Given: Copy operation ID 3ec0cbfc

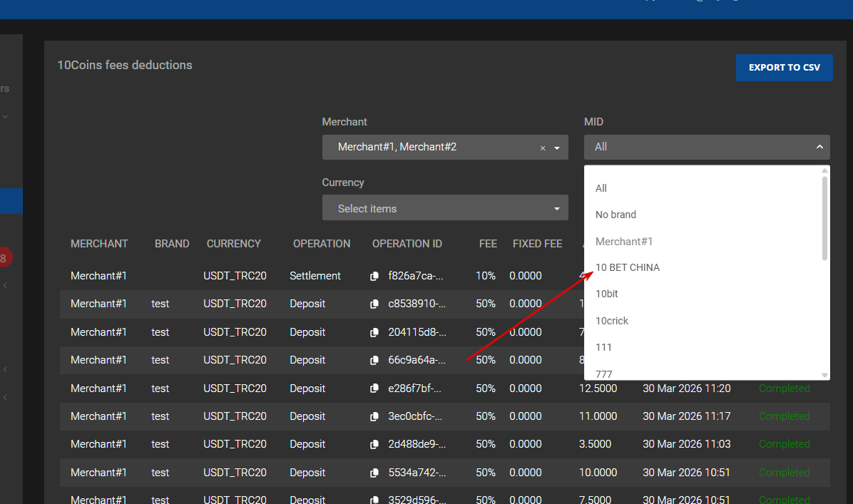Looking at the screenshot, I should pos(374,417).
